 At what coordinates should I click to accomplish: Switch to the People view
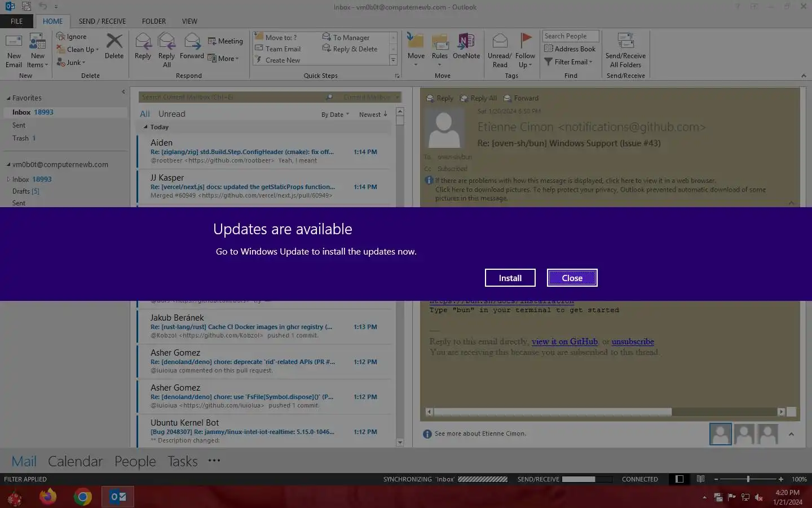coord(135,461)
